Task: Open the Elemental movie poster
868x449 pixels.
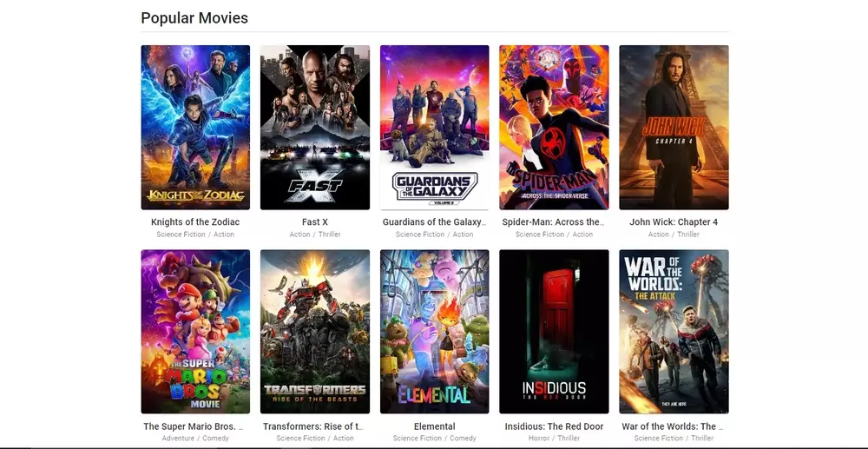Action: tap(435, 332)
